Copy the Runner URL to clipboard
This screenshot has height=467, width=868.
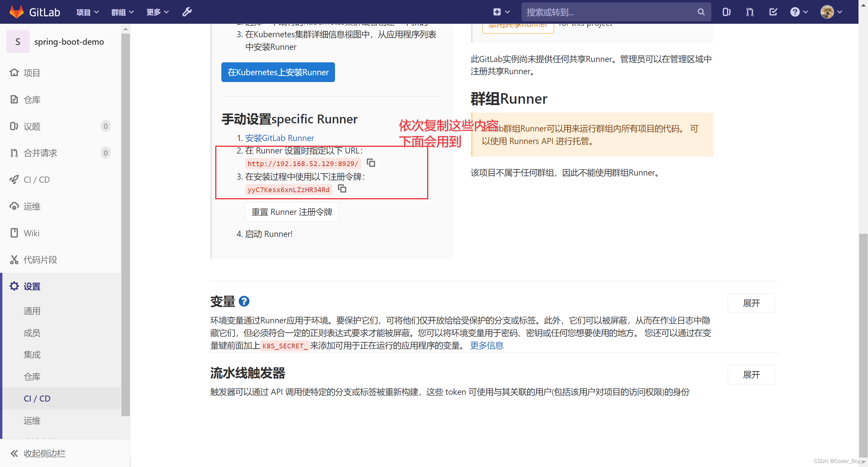371,163
